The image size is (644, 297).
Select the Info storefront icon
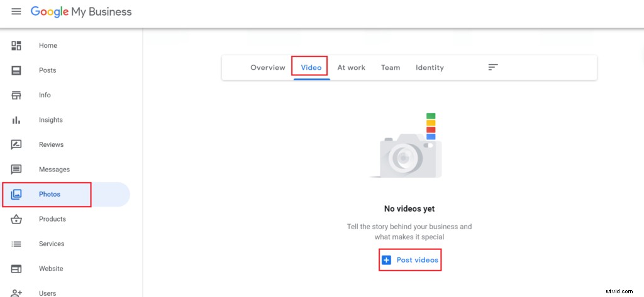point(16,95)
